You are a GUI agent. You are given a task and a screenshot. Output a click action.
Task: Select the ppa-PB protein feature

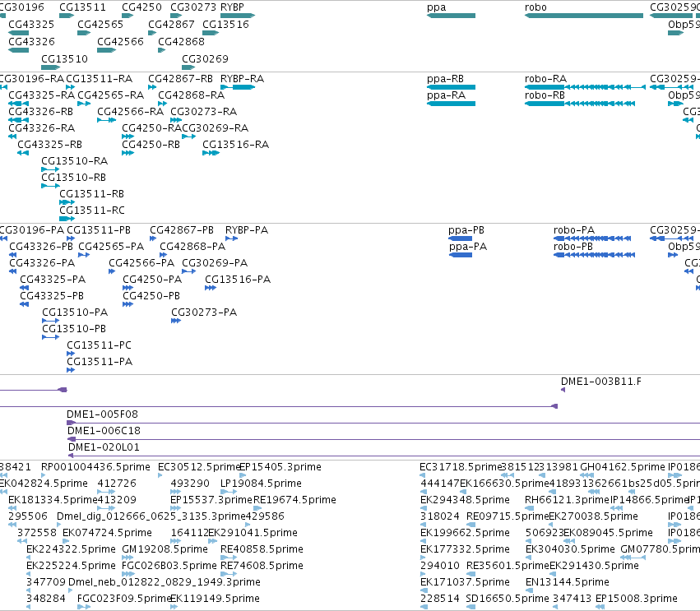click(x=461, y=238)
